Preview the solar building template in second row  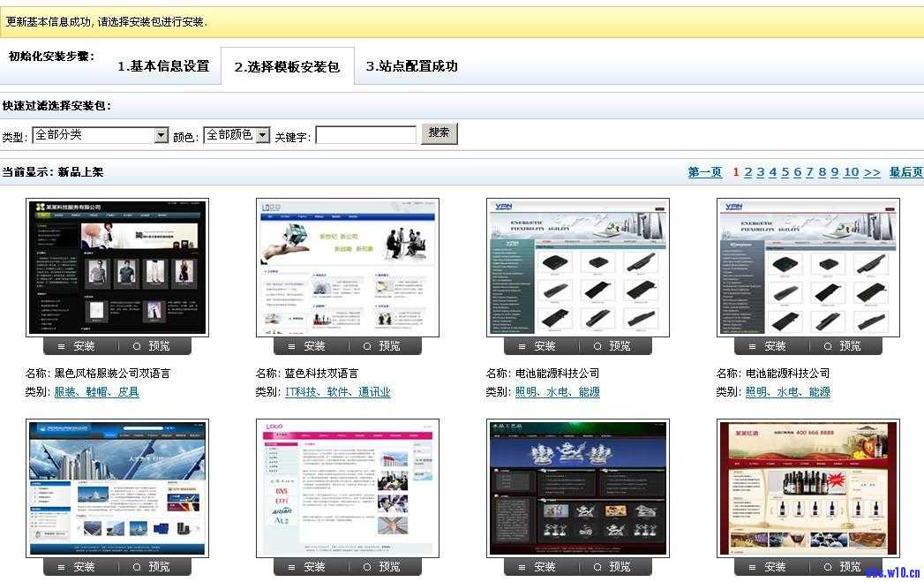point(151,567)
